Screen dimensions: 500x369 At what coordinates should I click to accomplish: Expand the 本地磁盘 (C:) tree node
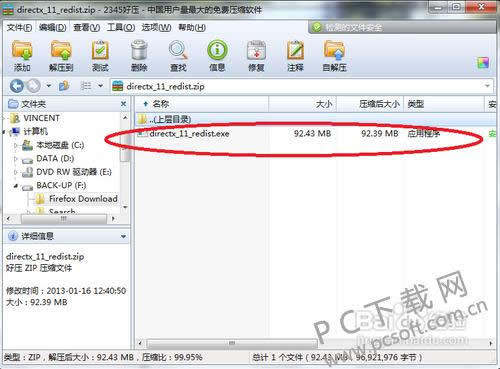15,145
